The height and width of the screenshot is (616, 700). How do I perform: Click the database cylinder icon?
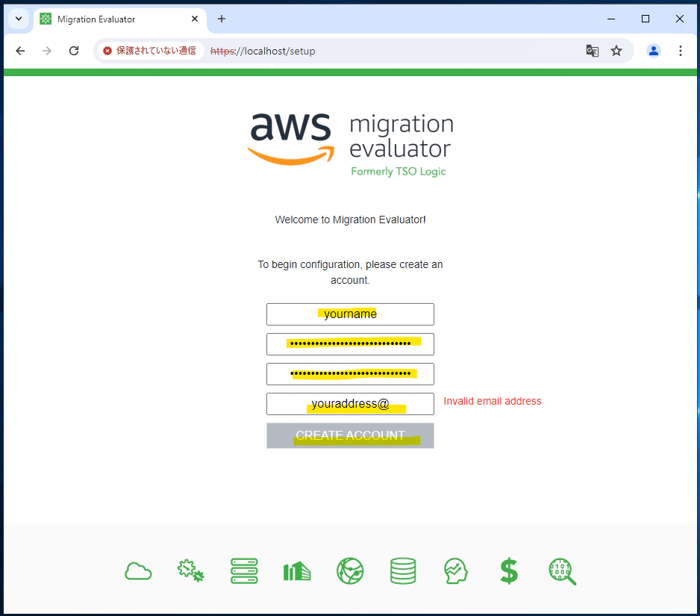[x=403, y=571]
